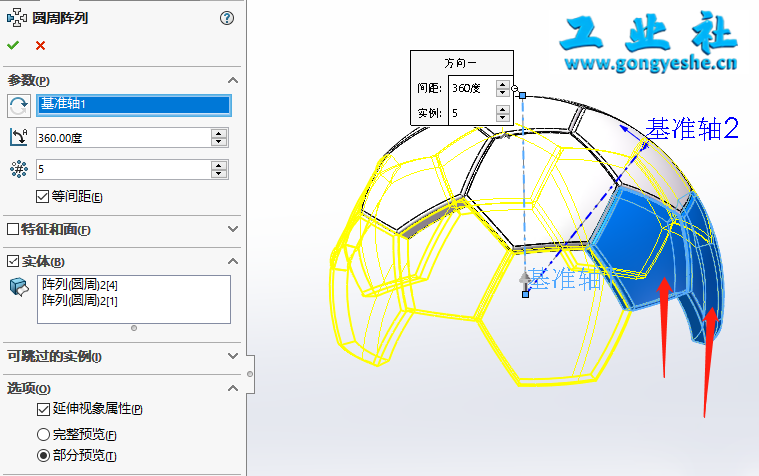Click the 可跳过的实例 section header
The width and height of the screenshot is (759, 476).
pos(54,356)
